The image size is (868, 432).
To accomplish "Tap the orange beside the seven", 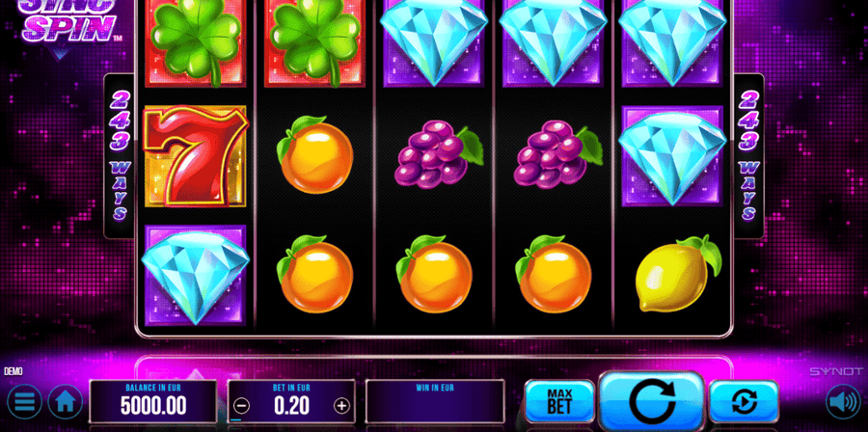I will coord(314,154).
